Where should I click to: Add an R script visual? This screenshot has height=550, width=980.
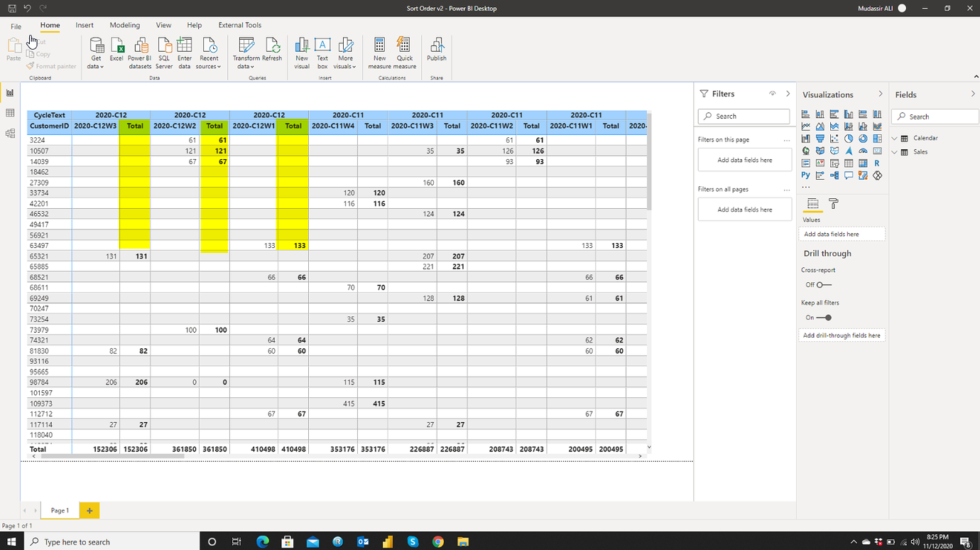point(876,163)
